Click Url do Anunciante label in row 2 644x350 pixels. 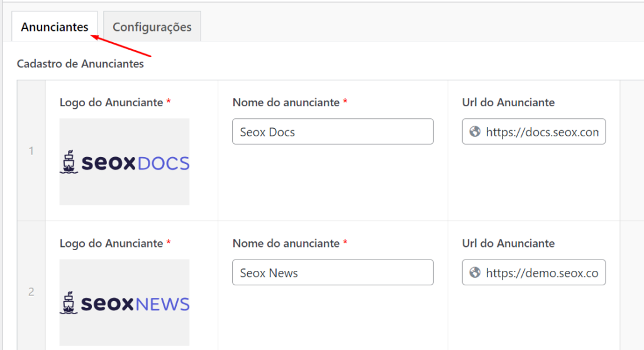coord(508,243)
